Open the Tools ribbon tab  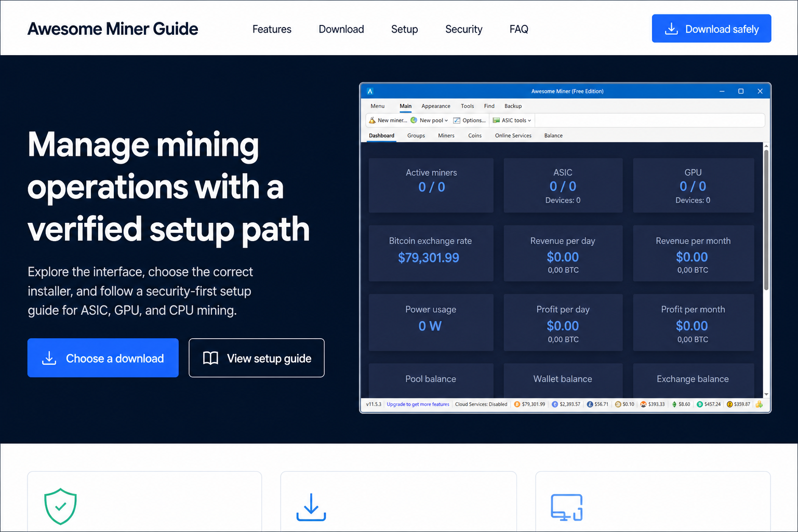468,106
